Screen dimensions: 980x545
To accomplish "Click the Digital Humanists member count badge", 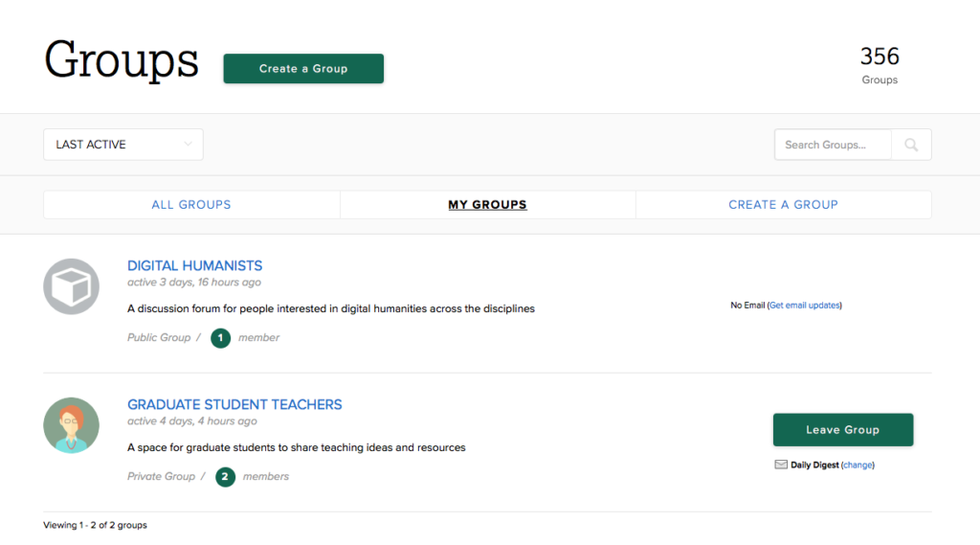I will [x=221, y=338].
